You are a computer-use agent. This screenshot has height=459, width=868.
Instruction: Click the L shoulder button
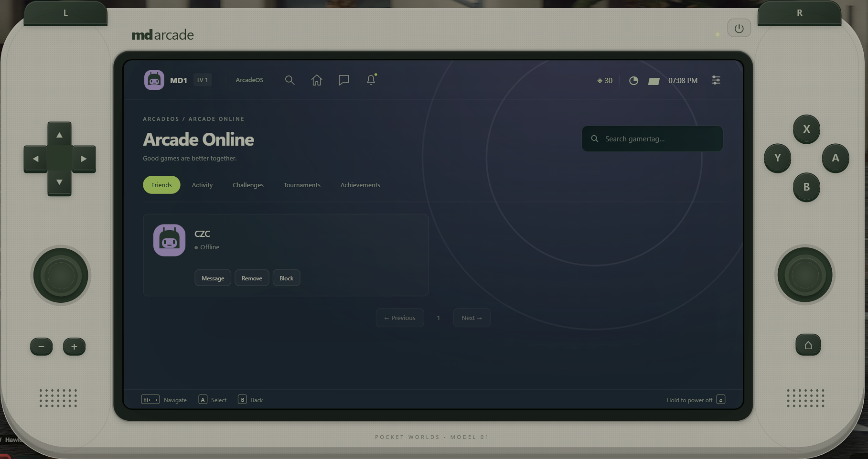coord(65,13)
